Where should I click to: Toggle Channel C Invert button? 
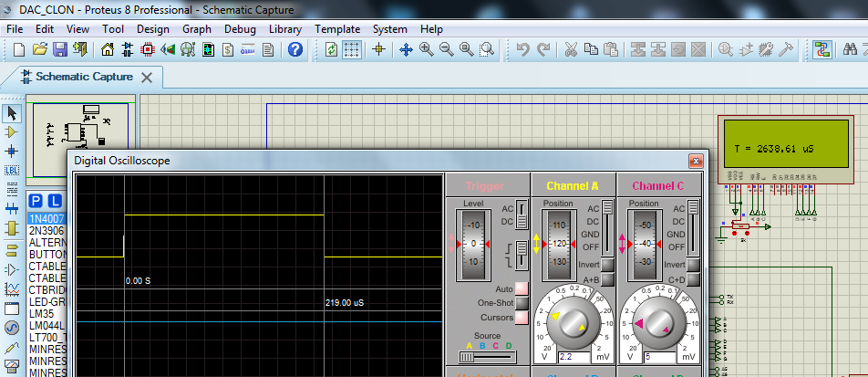click(694, 265)
